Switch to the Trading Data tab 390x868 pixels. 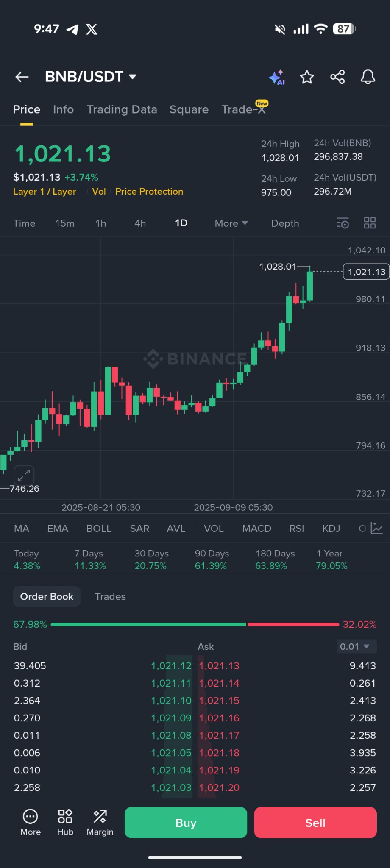(122, 109)
